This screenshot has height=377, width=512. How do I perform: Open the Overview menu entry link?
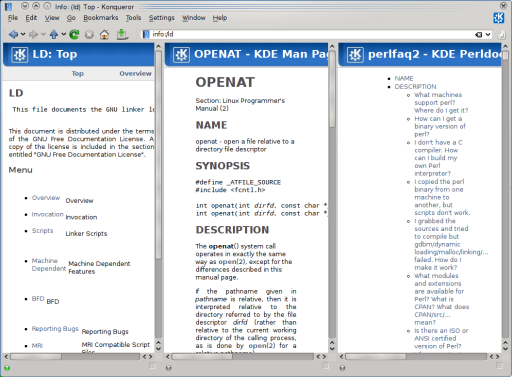pyautogui.click(x=46, y=198)
